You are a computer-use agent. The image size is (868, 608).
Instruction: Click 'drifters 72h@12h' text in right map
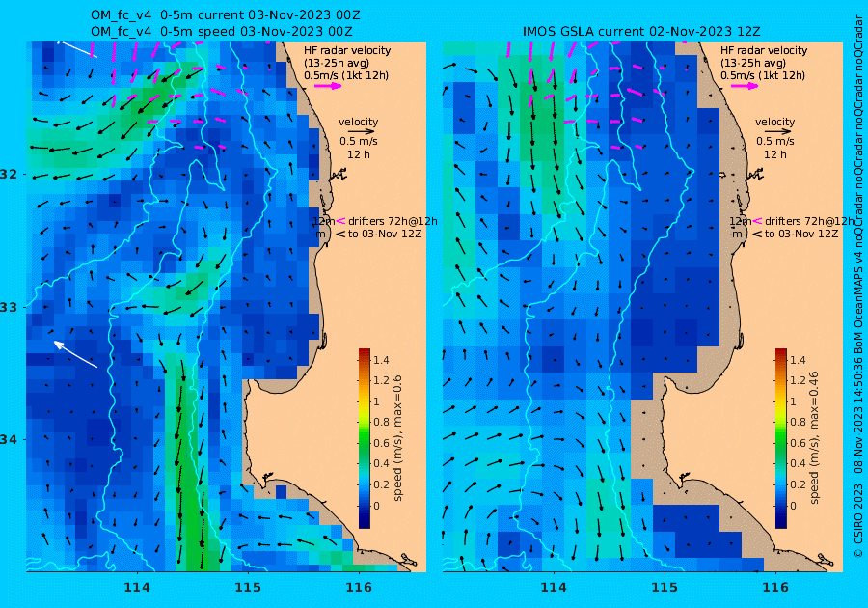809,222
